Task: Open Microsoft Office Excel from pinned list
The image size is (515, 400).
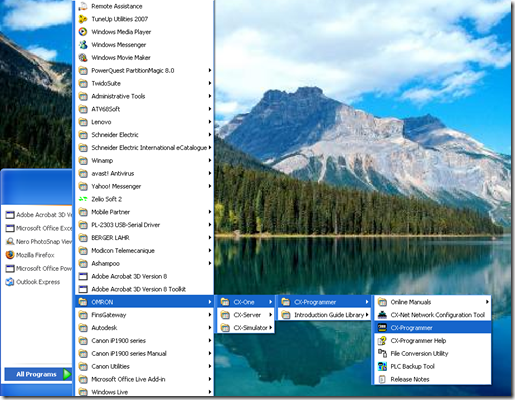Action: 39,228
